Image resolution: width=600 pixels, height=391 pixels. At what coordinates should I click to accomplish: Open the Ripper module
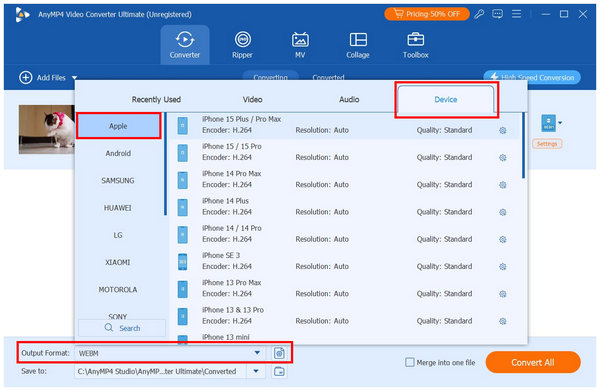coord(242,45)
